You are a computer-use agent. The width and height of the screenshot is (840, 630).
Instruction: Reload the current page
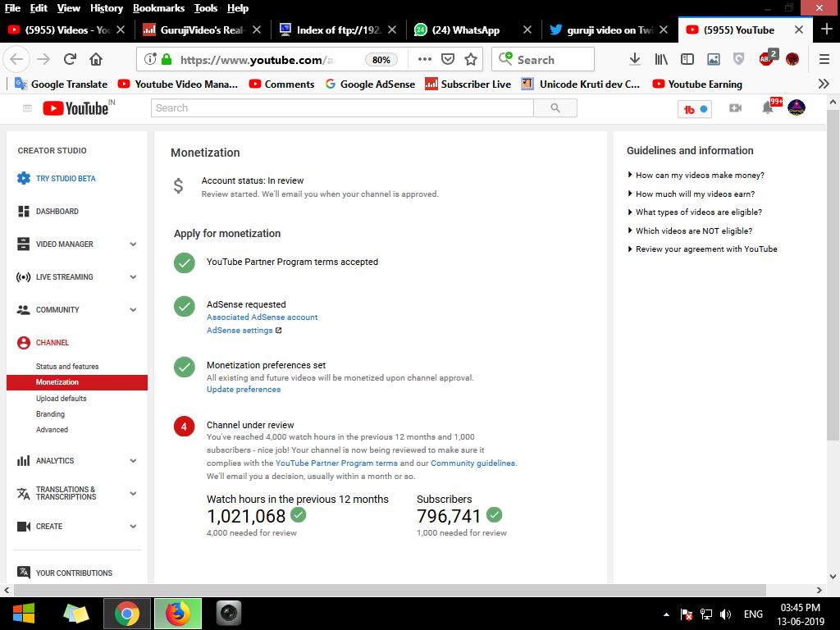pos(70,59)
